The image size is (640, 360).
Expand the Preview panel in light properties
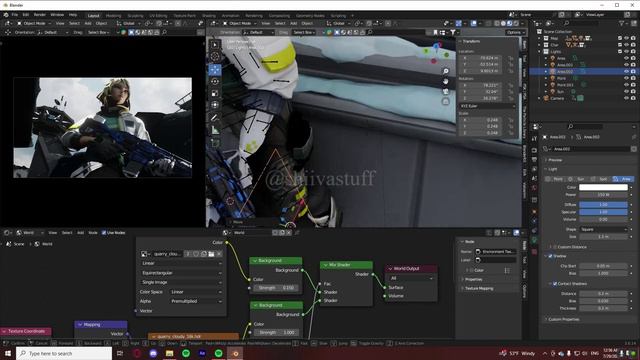[x=555, y=160]
